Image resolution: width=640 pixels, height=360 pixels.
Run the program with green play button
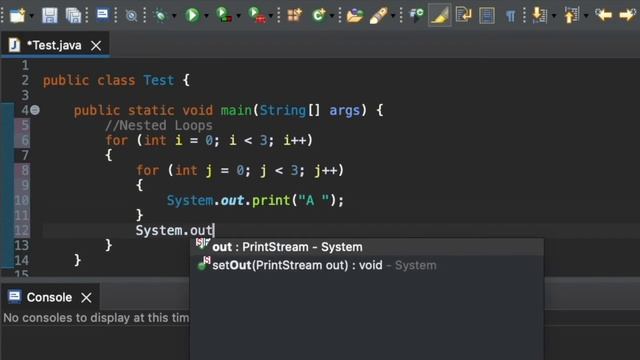click(x=192, y=16)
